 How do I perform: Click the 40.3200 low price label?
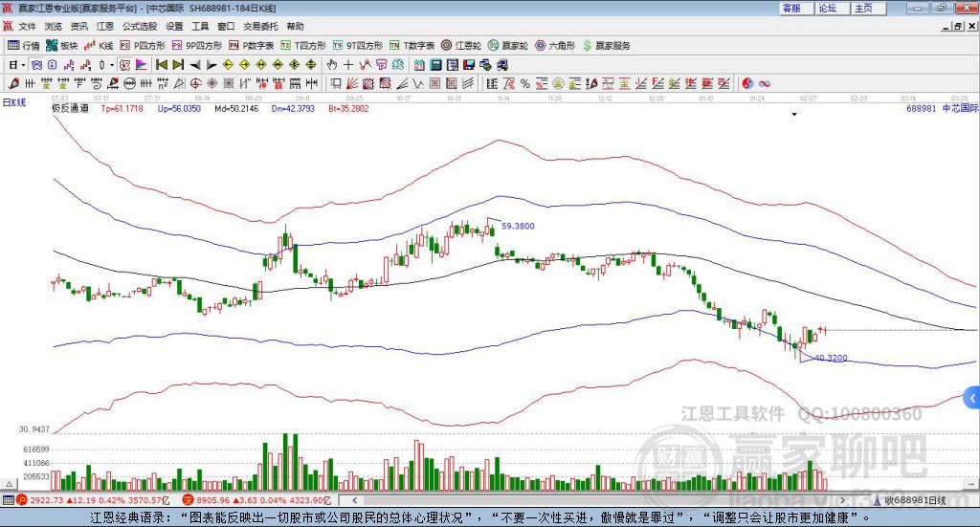pos(832,358)
